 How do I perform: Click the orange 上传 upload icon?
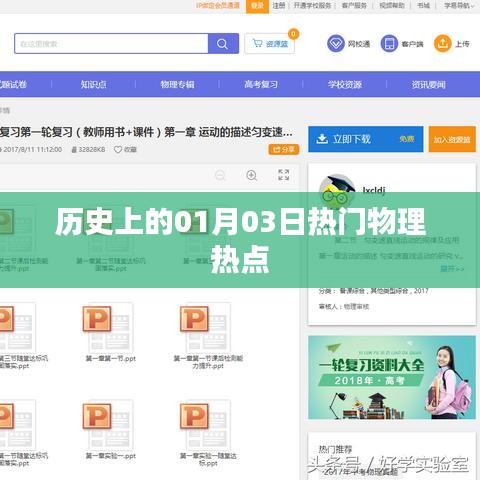[x=443, y=43]
